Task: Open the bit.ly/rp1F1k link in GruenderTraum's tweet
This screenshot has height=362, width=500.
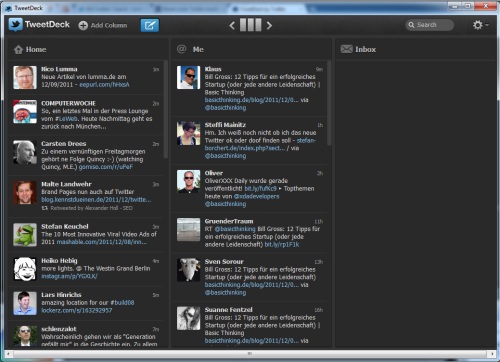Action: tap(282, 245)
